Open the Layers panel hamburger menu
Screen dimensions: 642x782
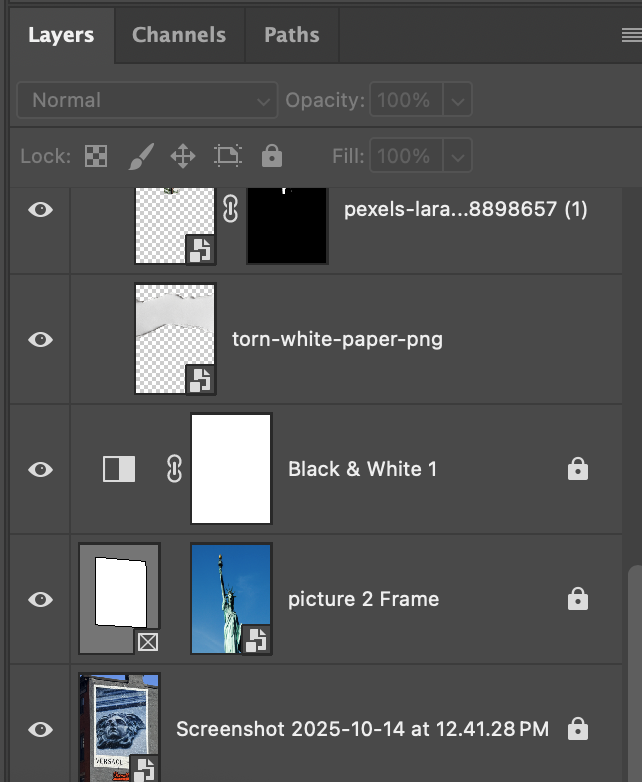pos(630,35)
